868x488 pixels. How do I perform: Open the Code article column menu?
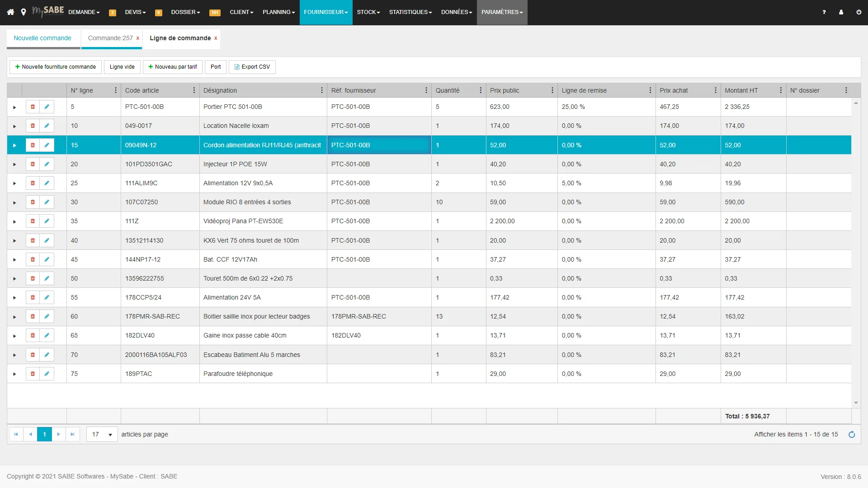coord(194,90)
